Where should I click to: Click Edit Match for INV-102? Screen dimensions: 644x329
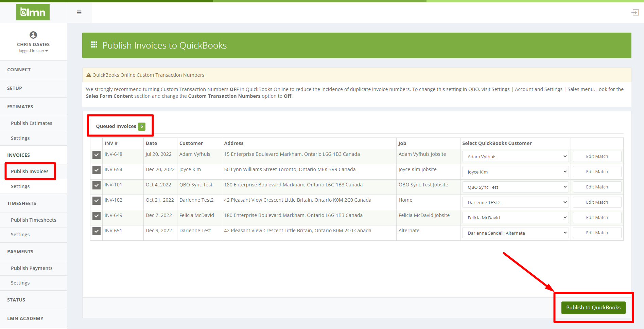coord(597,202)
